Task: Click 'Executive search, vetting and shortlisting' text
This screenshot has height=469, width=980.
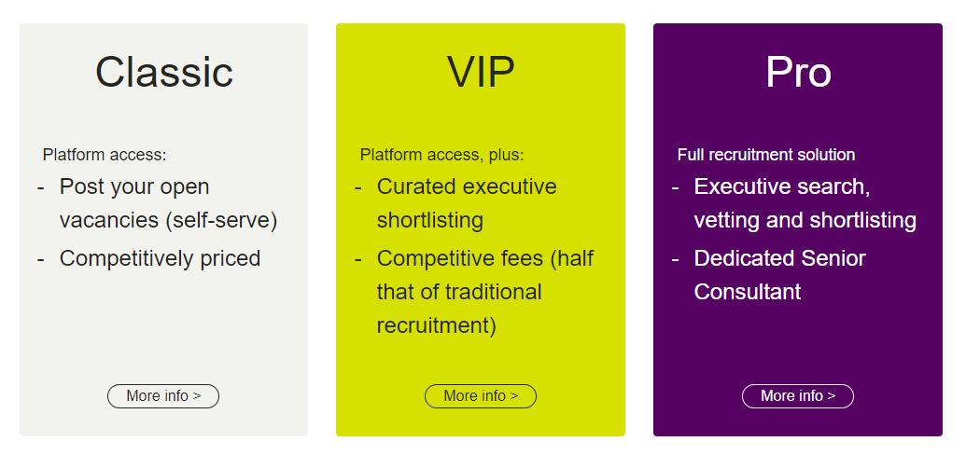Action: click(805, 203)
